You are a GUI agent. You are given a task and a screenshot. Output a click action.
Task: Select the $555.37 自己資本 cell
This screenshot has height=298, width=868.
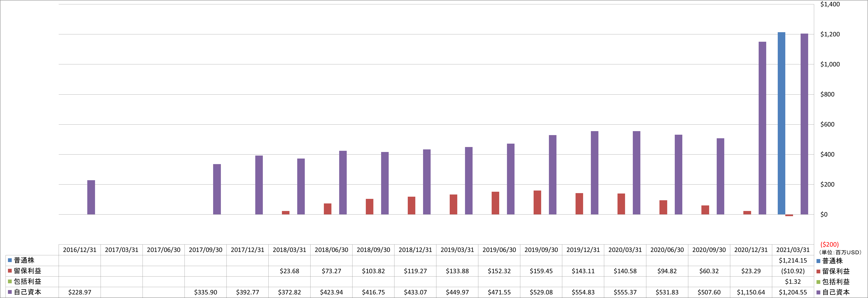[625, 292]
